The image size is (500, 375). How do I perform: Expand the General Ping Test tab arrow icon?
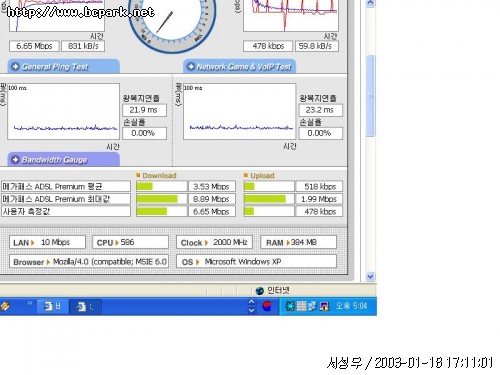(x=15, y=67)
